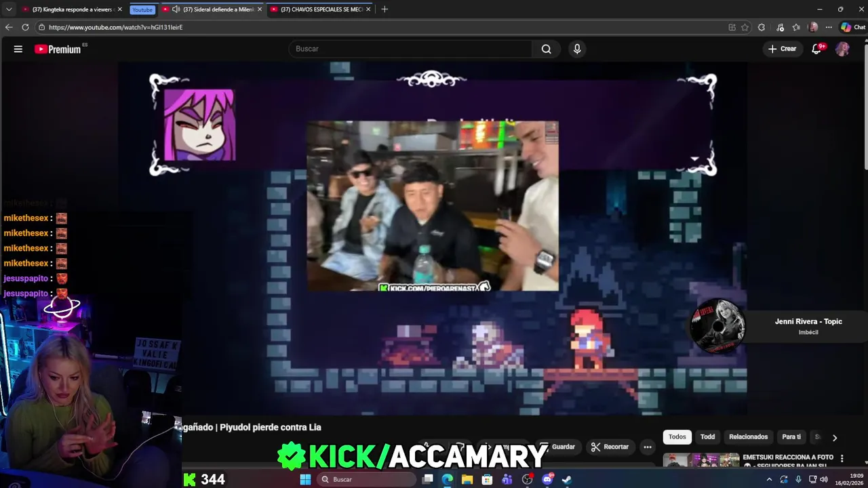
Task: Open Microsoft Store from the taskbar
Action: coord(487,479)
